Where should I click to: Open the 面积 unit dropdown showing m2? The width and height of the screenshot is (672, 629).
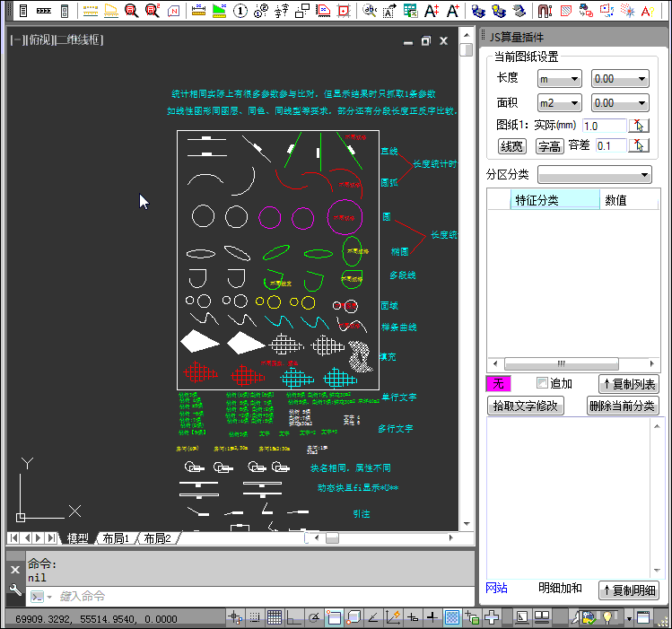pyautogui.click(x=559, y=103)
